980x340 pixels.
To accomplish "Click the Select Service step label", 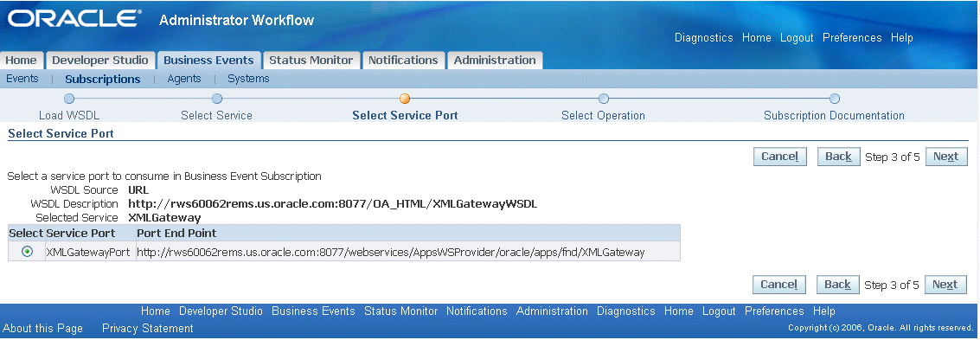I will click(x=217, y=116).
